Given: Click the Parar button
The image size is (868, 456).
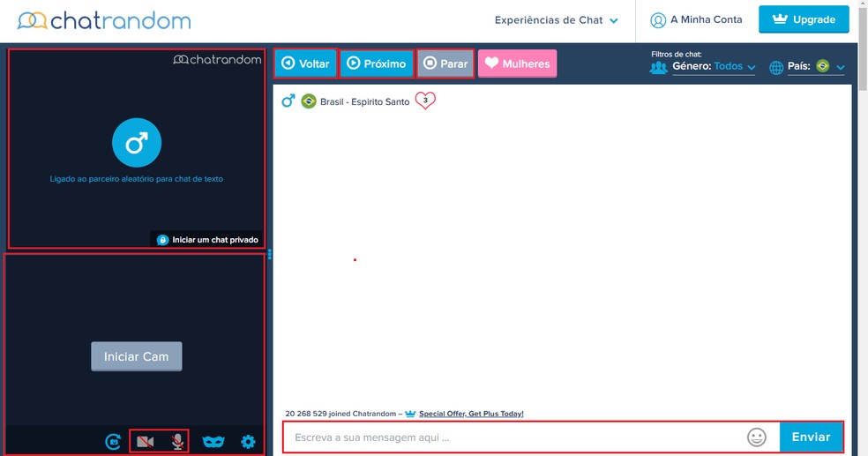Looking at the screenshot, I should click(x=445, y=64).
